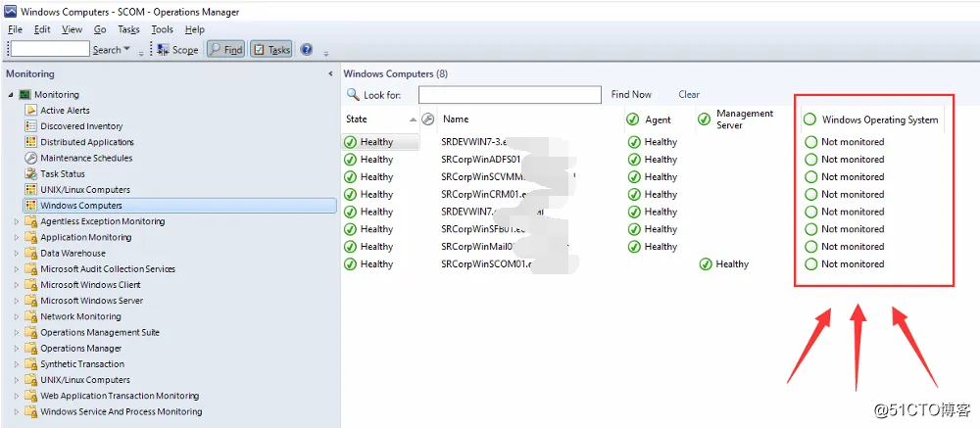Click the Look for input field
This screenshot has width=980, height=428.
pyautogui.click(x=510, y=95)
